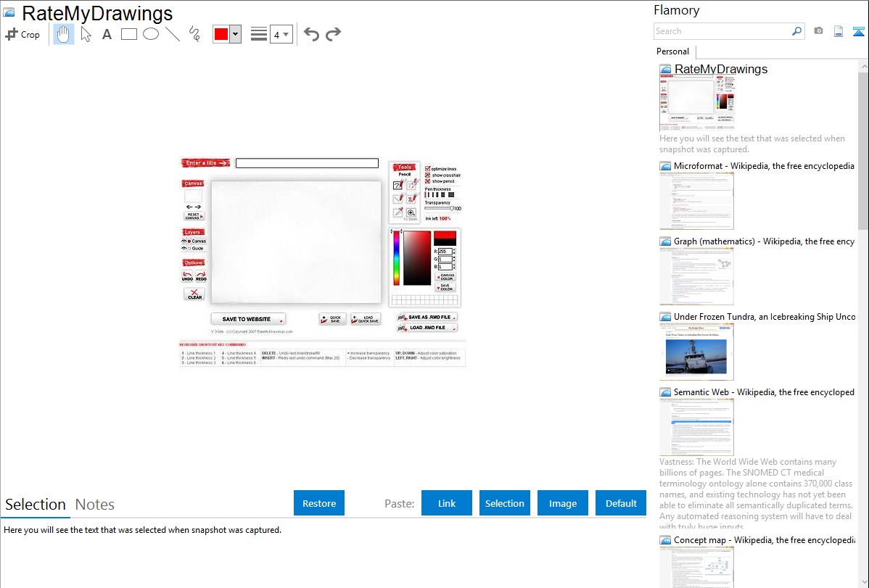Open the line thickness dropdown showing 4

(281, 34)
